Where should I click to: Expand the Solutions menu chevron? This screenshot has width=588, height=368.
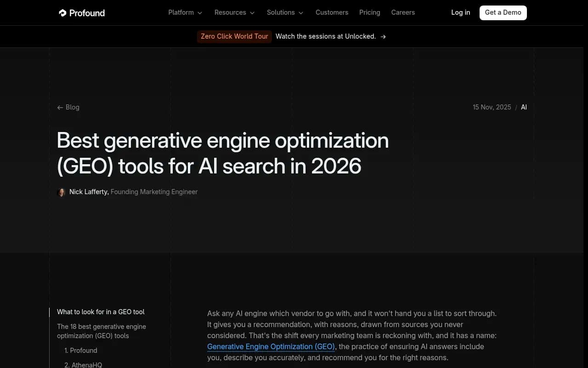pyautogui.click(x=301, y=13)
